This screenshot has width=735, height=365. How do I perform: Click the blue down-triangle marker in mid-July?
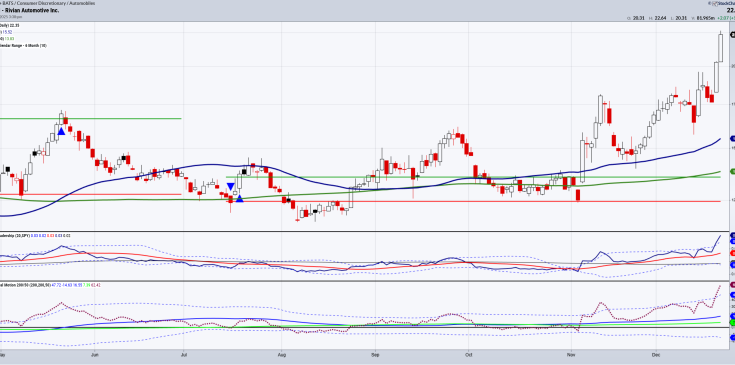(x=231, y=186)
